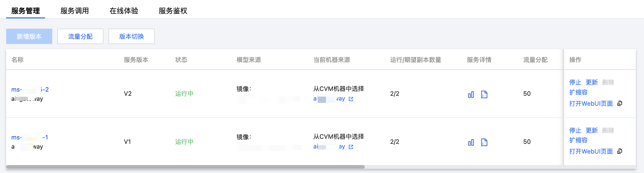Open monitoring chart icon for V1 service
The width and height of the screenshot is (644, 173).
point(471,142)
